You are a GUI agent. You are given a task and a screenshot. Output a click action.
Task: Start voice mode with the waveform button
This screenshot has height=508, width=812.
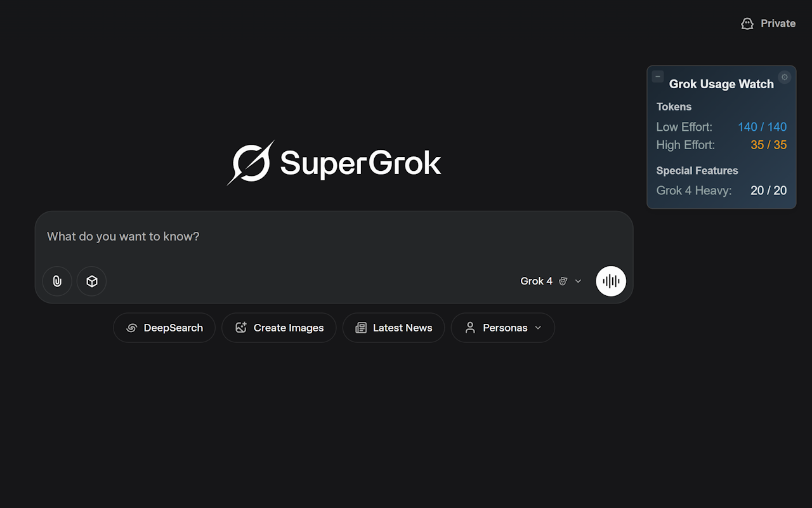(x=610, y=281)
